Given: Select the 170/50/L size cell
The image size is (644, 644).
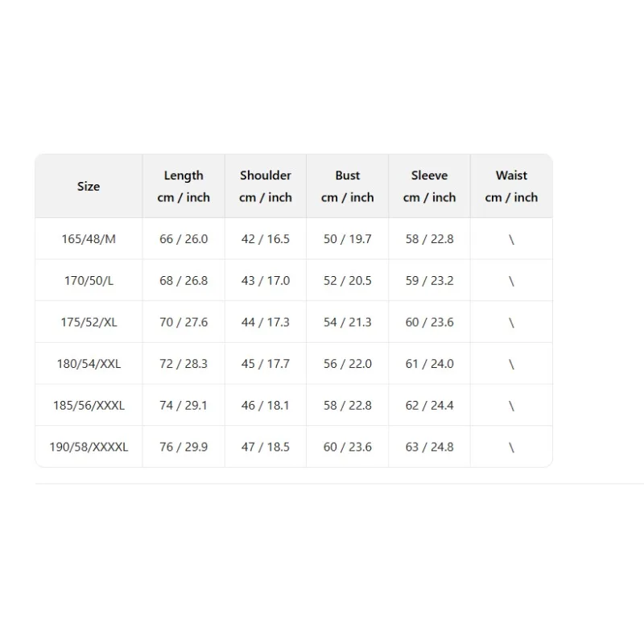Looking at the screenshot, I should 89,280.
